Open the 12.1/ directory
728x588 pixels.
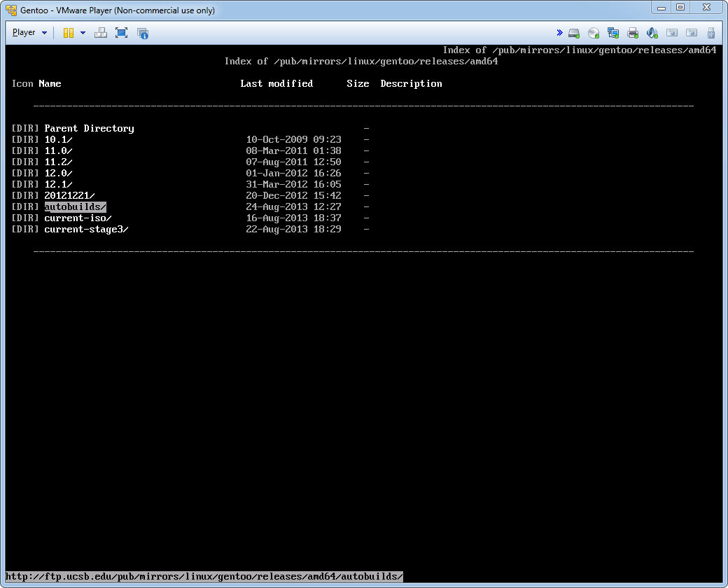pos(59,184)
